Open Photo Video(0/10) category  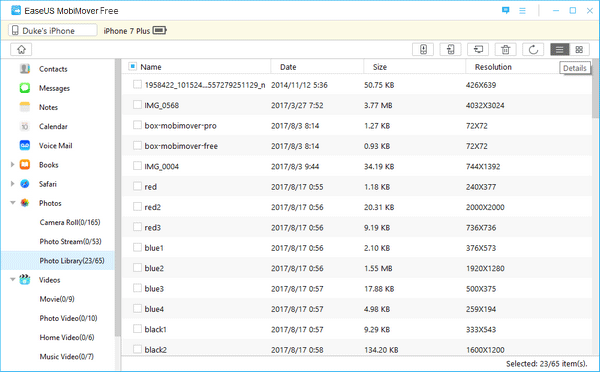68,318
